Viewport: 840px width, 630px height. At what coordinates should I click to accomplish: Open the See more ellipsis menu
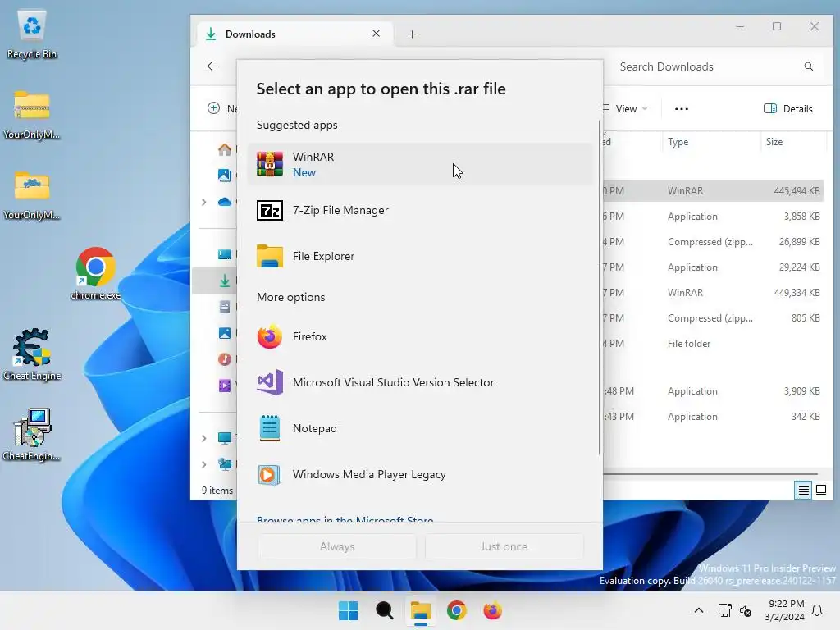pos(682,109)
